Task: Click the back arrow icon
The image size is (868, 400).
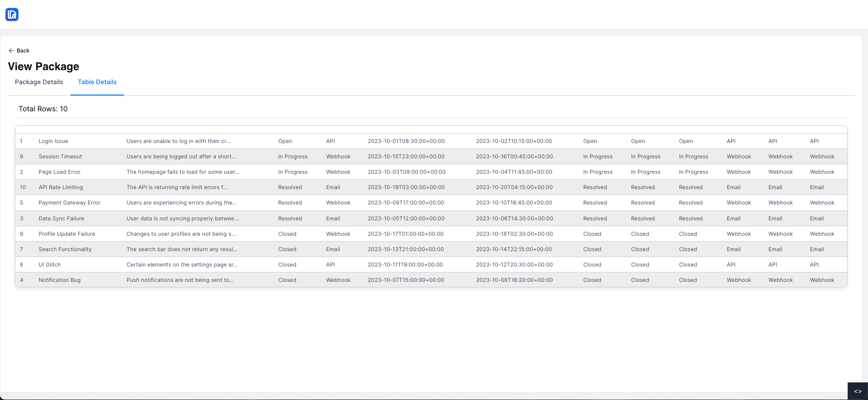Action: pos(11,51)
